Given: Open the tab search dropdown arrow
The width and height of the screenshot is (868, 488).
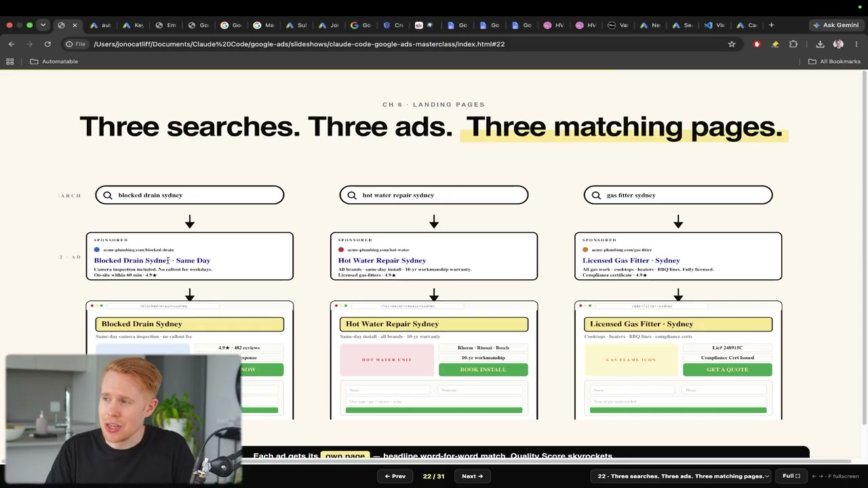Looking at the screenshot, I should point(43,25).
